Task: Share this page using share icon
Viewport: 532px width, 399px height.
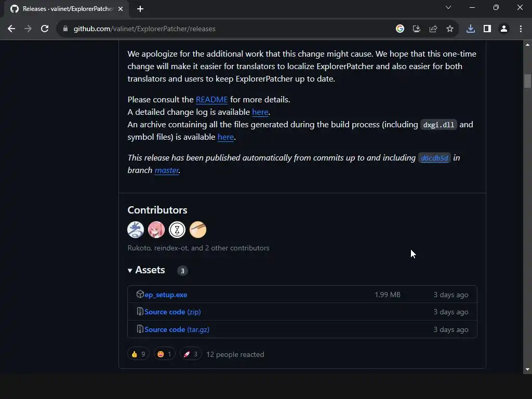Action: click(x=433, y=29)
